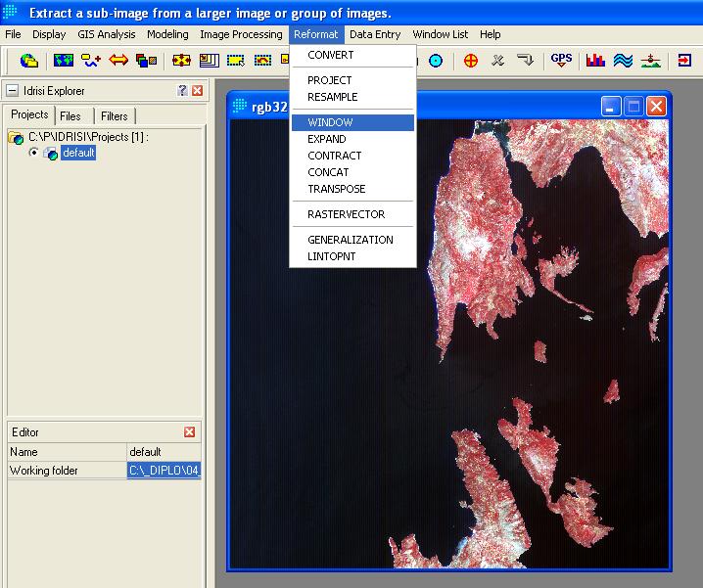Click the grey bent arrow icon
This screenshot has width=703, height=588.
click(x=525, y=60)
